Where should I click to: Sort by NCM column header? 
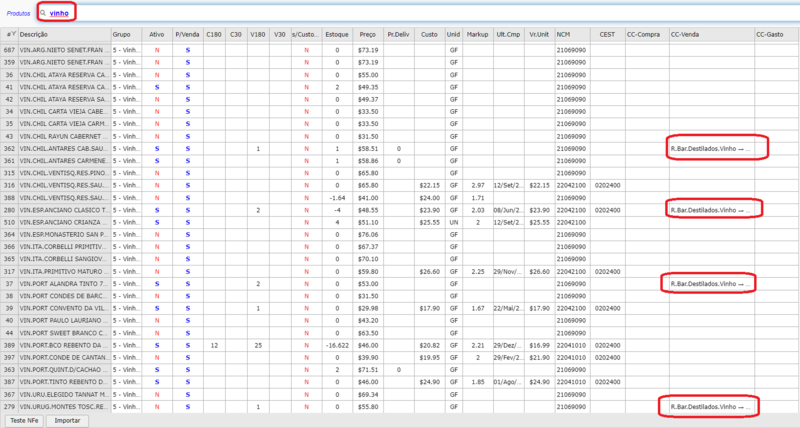pyautogui.click(x=573, y=34)
